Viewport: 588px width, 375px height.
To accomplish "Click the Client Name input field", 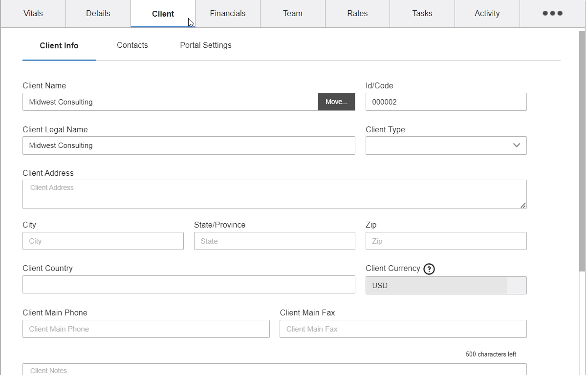I will click(x=170, y=102).
